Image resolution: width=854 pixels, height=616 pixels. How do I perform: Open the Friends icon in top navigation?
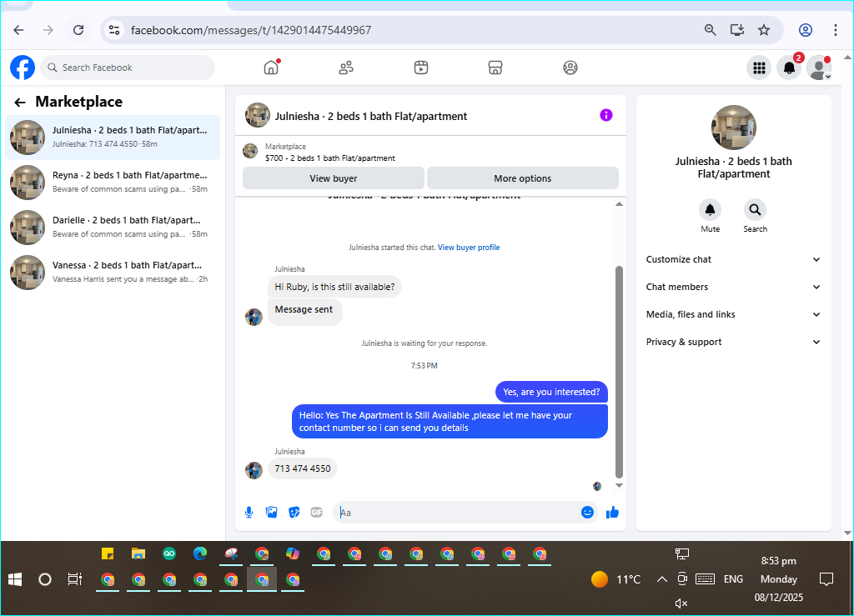coord(346,68)
